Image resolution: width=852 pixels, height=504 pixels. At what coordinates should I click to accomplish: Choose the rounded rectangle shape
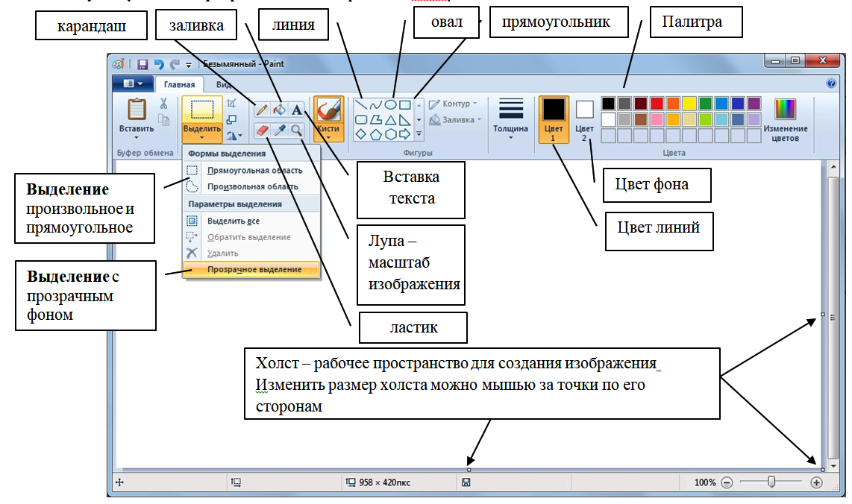coord(361,119)
